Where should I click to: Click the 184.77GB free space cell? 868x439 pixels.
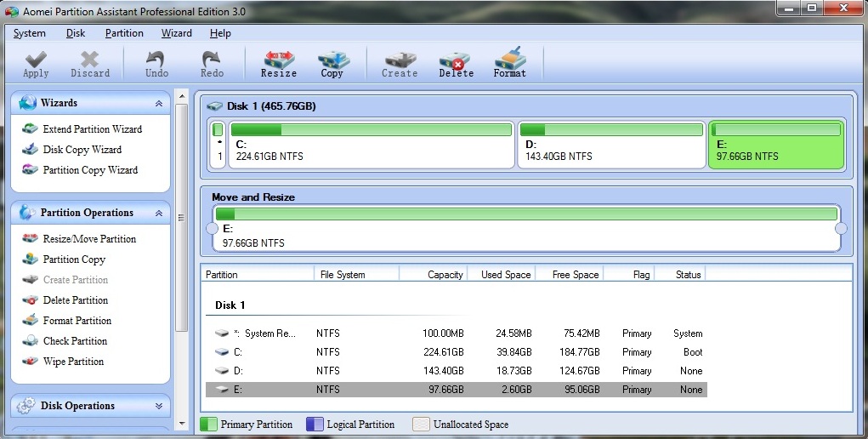coord(580,352)
